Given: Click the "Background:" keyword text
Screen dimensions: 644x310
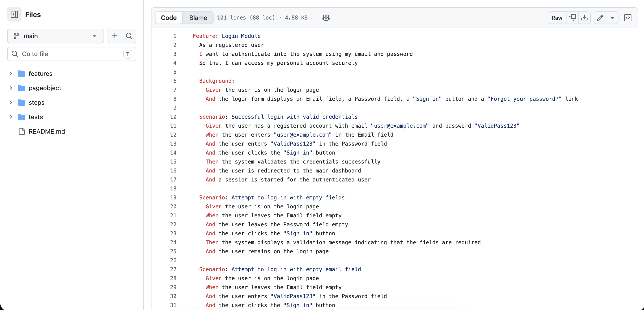Looking at the screenshot, I should click(x=216, y=81).
